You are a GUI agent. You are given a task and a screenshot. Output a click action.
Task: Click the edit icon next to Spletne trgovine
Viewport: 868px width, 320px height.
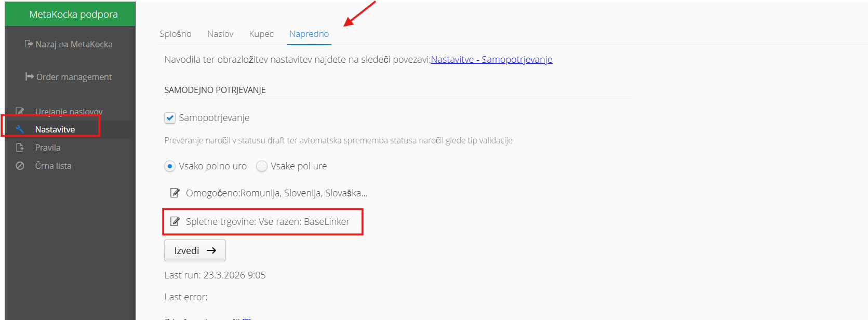[x=175, y=222]
